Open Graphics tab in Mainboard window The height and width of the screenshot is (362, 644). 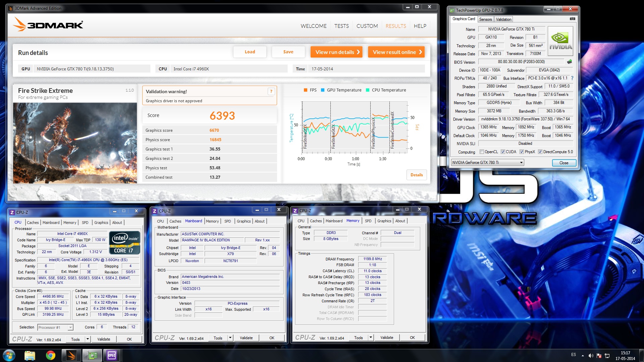244,221
